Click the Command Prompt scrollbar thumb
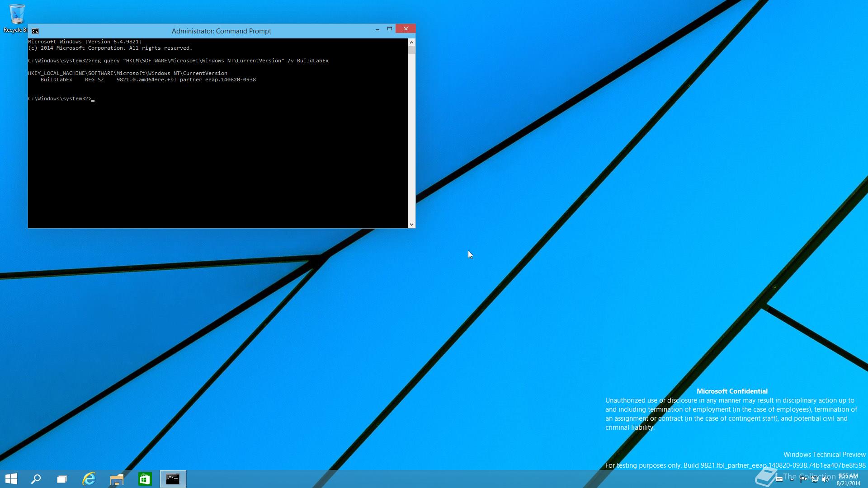The width and height of the screenshot is (868, 488). 411,50
